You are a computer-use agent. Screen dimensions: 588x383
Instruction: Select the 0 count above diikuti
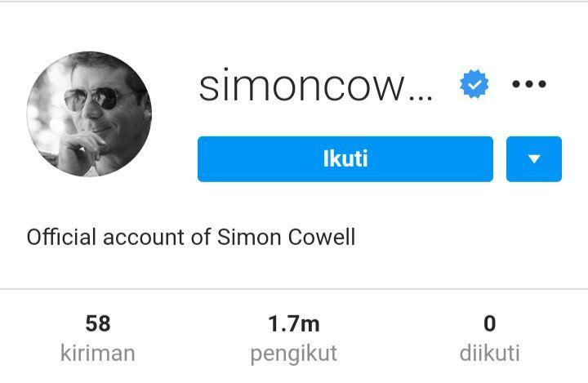489,323
